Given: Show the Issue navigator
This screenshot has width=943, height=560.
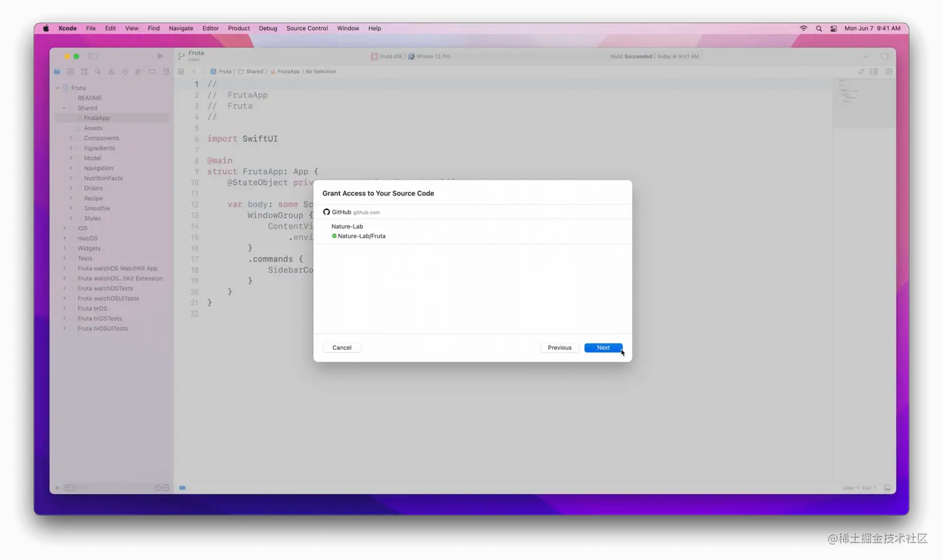Looking at the screenshot, I should [112, 72].
